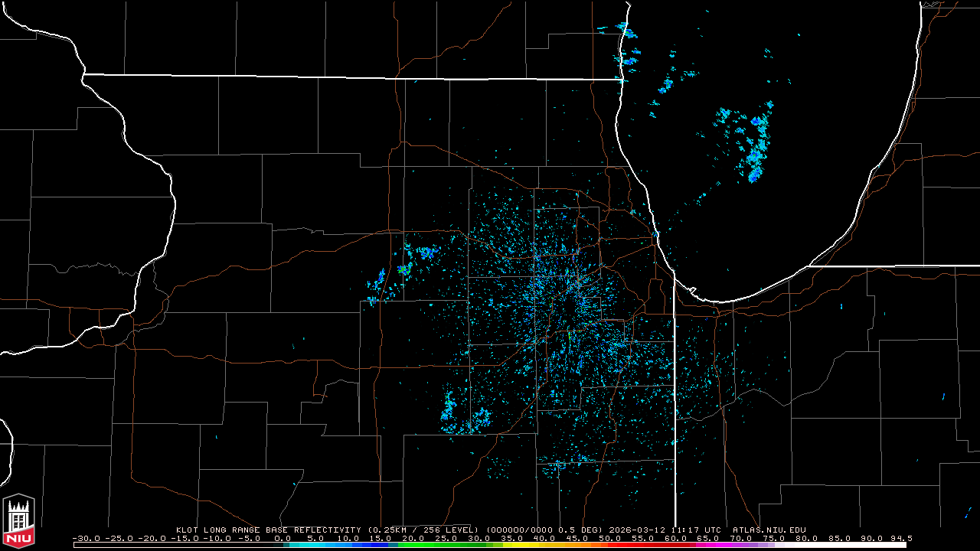Image resolution: width=980 pixels, height=551 pixels.
Task: Click the "11:17 UTC" time stamp
Action: (x=694, y=530)
